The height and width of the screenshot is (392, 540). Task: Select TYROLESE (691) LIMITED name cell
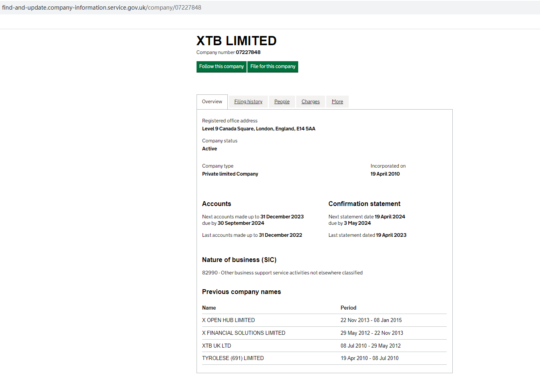coord(233,358)
